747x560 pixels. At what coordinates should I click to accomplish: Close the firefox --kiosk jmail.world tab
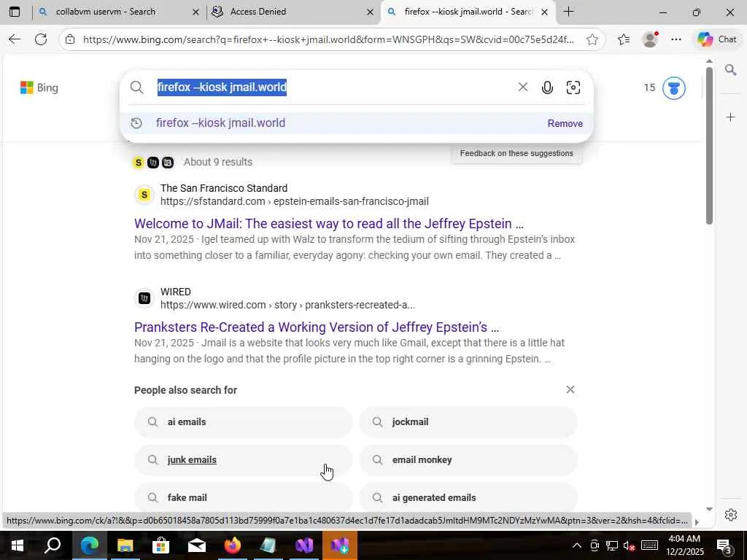coord(544,12)
